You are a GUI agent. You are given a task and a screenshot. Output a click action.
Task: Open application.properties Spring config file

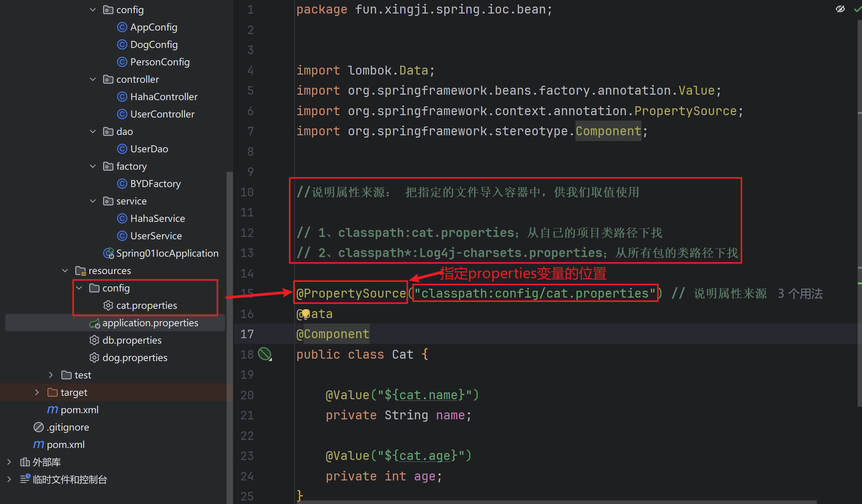pos(150,323)
